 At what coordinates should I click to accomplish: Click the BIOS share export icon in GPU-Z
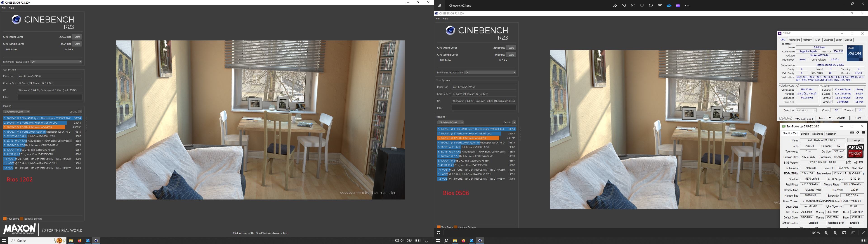pos(849,162)
